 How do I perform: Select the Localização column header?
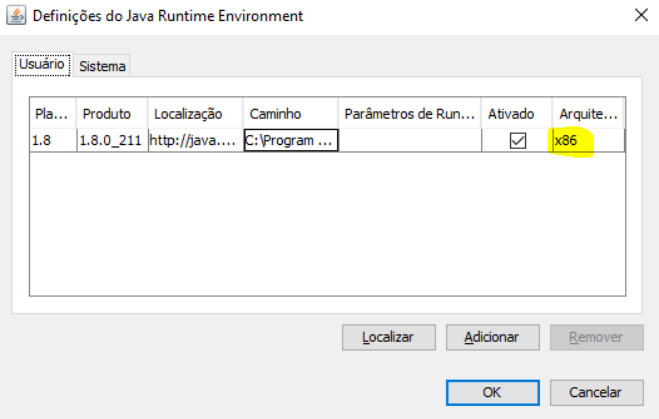[x=195, y=113]
